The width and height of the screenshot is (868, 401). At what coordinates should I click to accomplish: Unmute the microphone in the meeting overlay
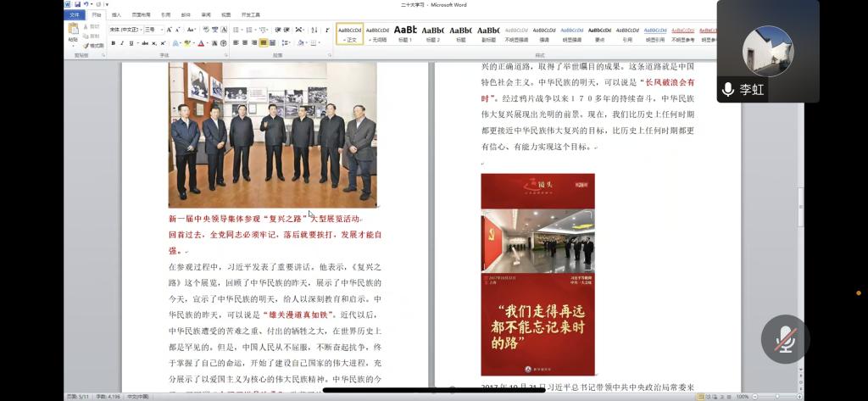point(785,339)
